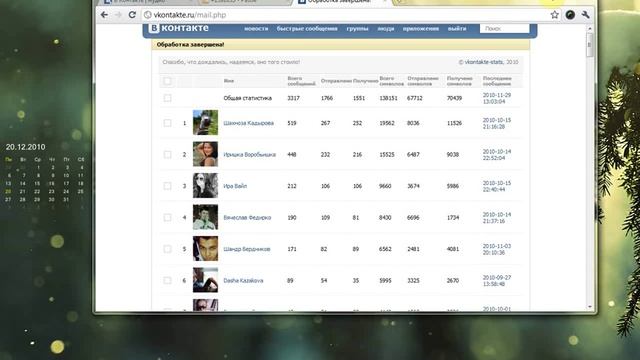640x360 pixels.
Task: Tick the checkbox for row 5
Action: click(x=167, y=249)
